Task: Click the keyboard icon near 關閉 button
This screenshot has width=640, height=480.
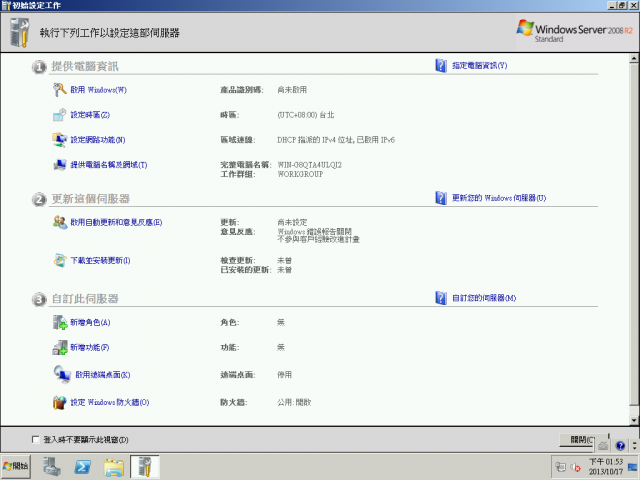Action: coord(603,446)
